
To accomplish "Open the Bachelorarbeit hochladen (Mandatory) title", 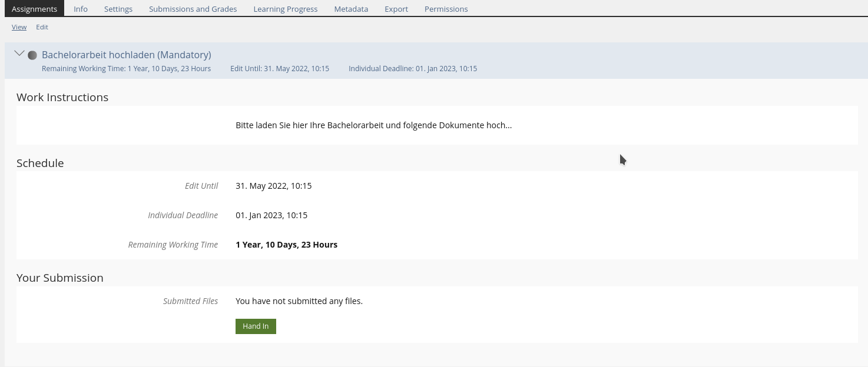I will (126, 55).
